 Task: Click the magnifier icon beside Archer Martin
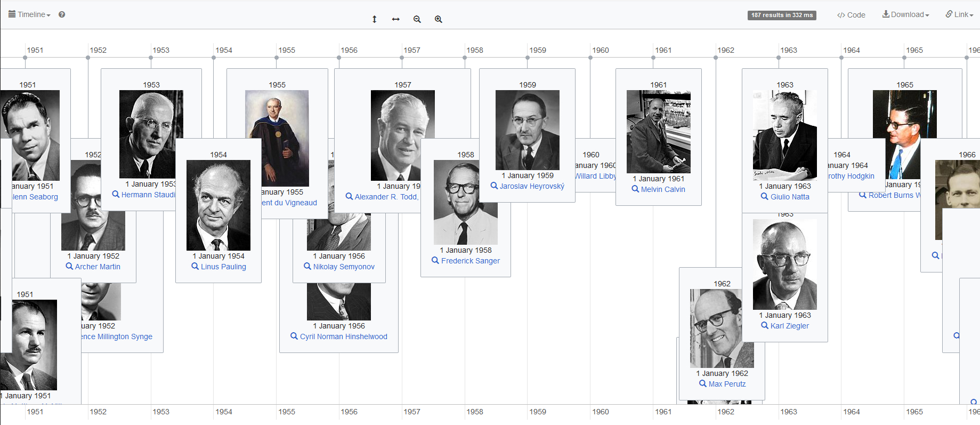click(69, 266)
